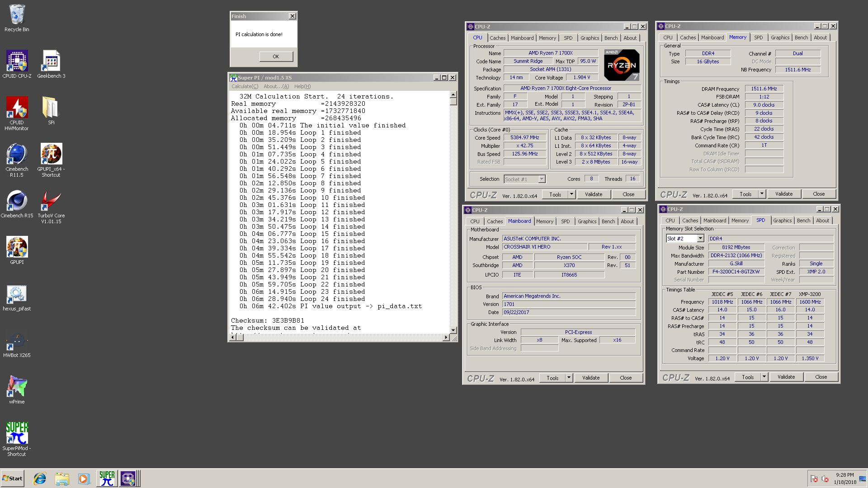The image size is (868, 488).
Task: Click Close button in CPU-Z Mainboard window
Action: click(x=626, y=378)
